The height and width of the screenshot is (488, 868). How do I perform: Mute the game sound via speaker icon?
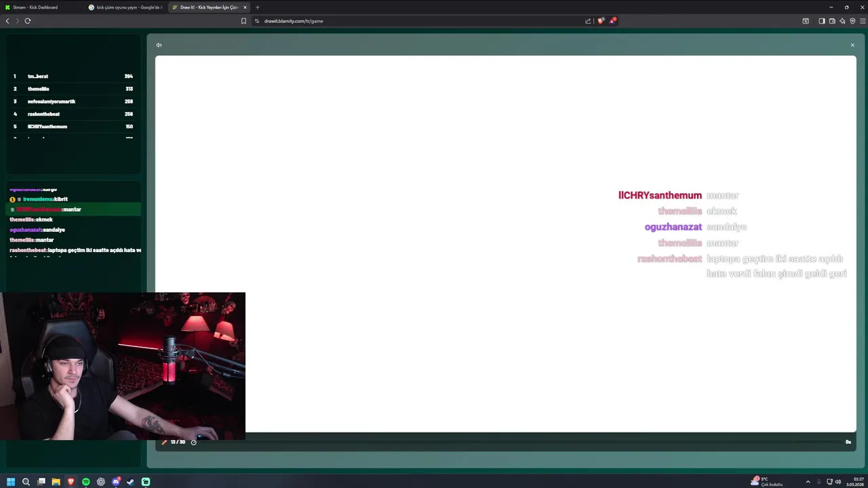click(x=159, y=45)
